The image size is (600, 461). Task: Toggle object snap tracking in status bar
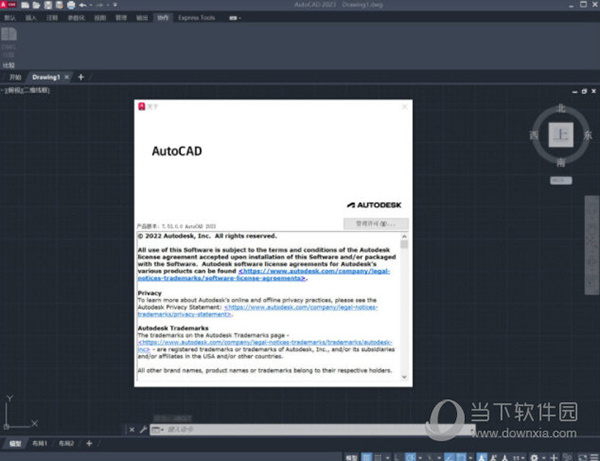(449, 457)
